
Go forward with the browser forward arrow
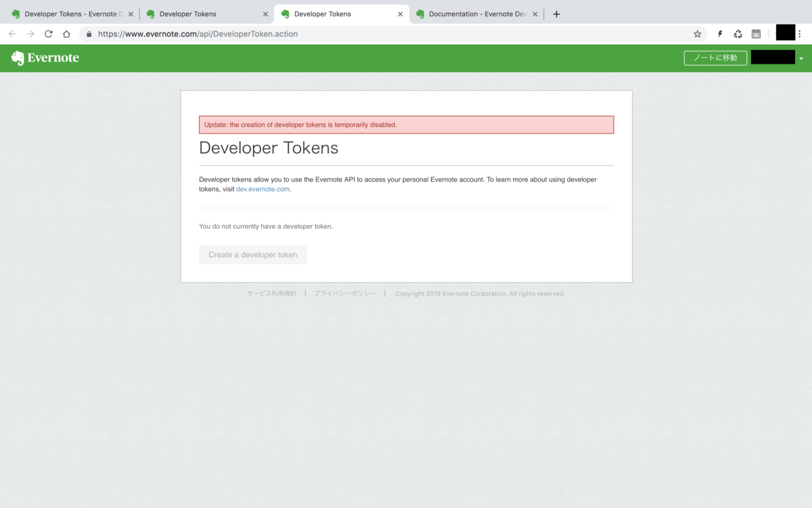[x=30, y=34]
